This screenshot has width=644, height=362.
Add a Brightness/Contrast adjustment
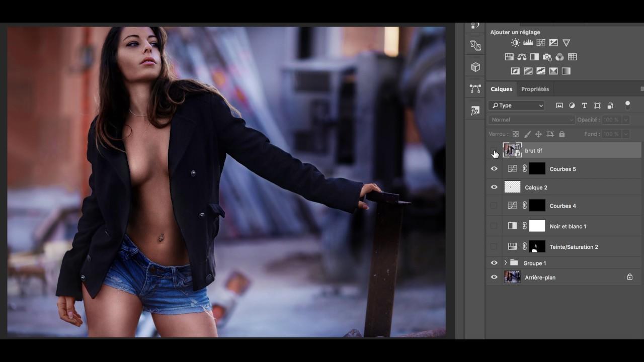pos(515,43)
